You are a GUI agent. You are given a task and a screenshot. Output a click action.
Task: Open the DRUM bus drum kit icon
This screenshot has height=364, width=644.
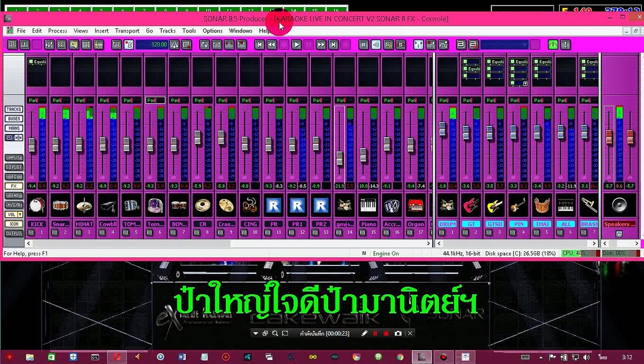click(x=447, y=205)
